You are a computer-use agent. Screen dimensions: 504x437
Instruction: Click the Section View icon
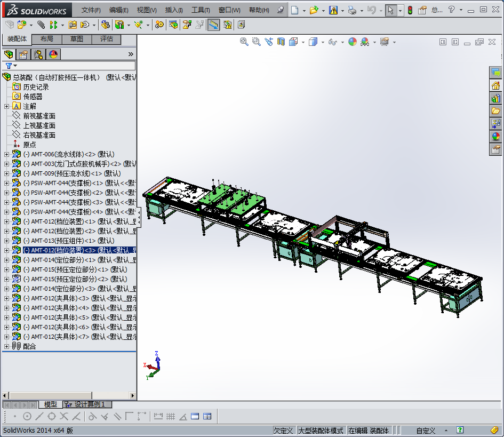click(x=281, y=42)
